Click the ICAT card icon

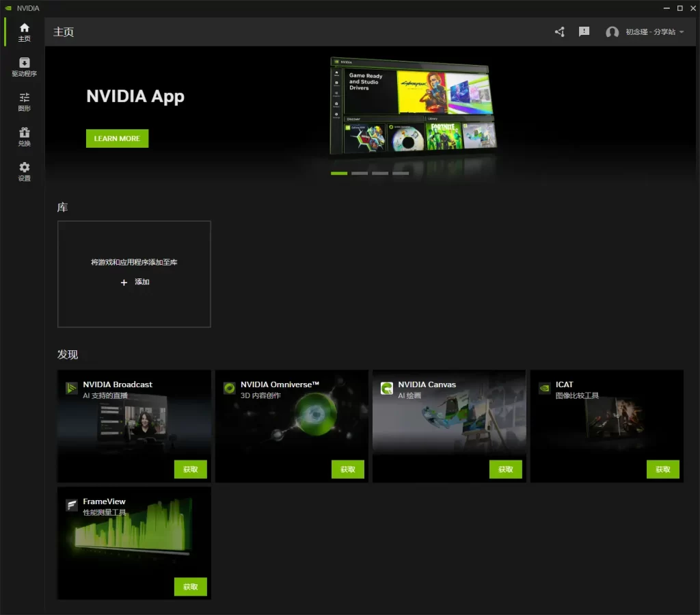544,388
